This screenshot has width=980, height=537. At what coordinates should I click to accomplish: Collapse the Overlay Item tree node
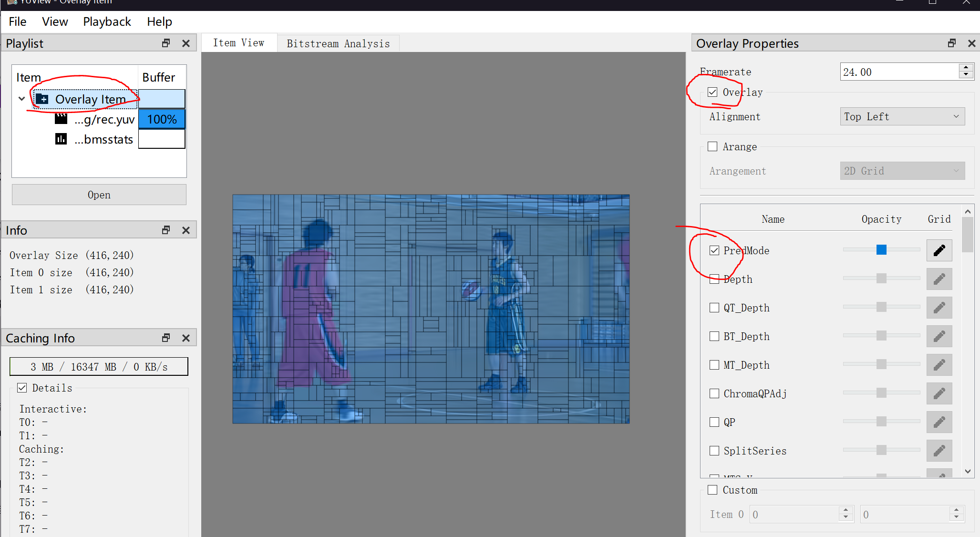(x=21, y=99)
